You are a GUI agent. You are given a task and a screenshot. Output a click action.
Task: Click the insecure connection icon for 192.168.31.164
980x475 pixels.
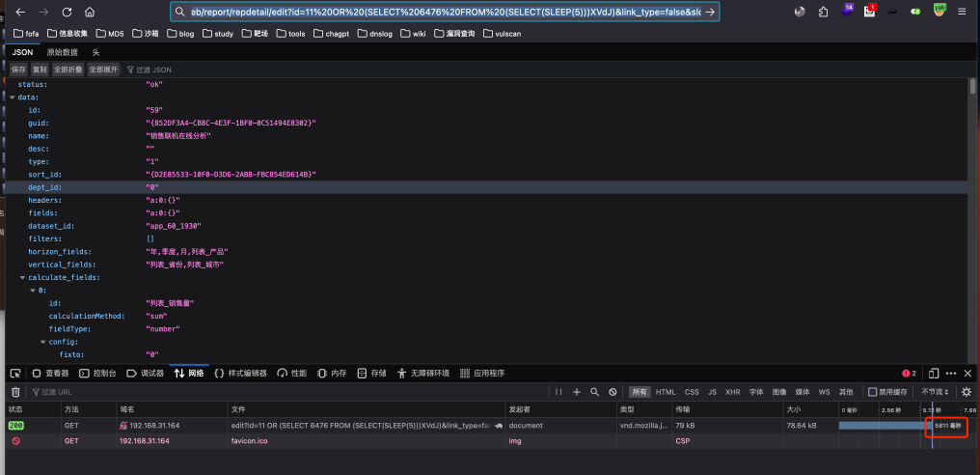(x=123, y=426)
